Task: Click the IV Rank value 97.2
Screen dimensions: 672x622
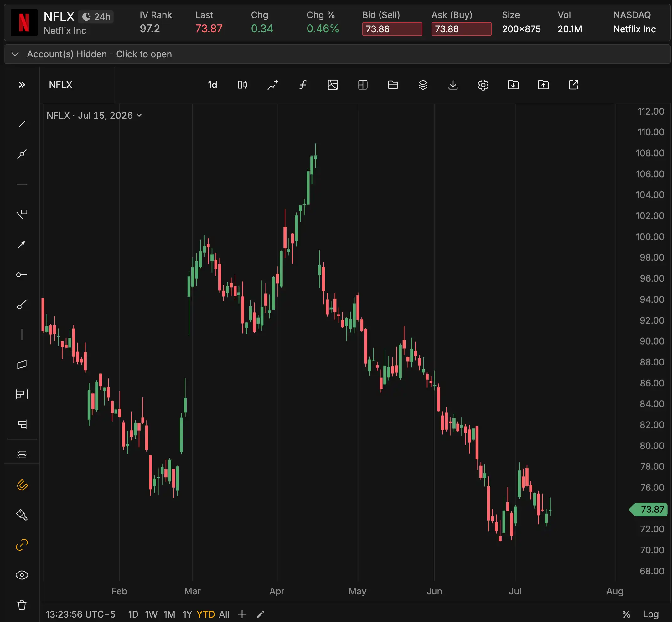Action: point(150,29)
